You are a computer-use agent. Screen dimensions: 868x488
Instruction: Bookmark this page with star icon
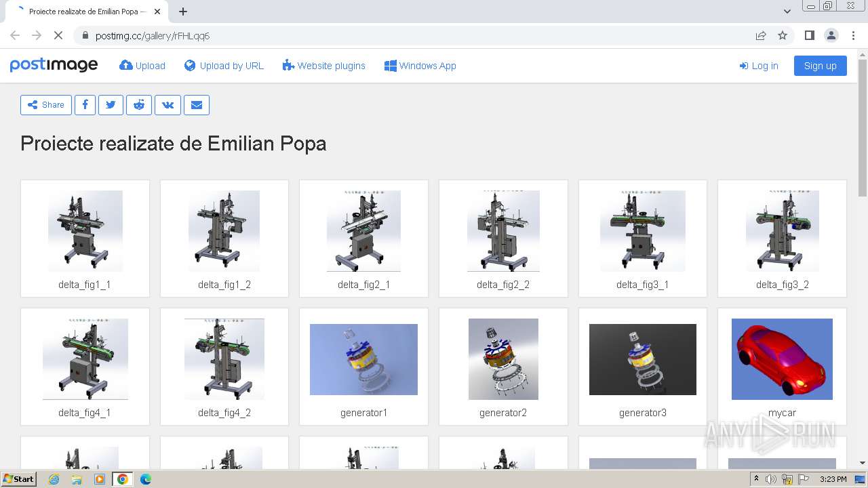783,35
